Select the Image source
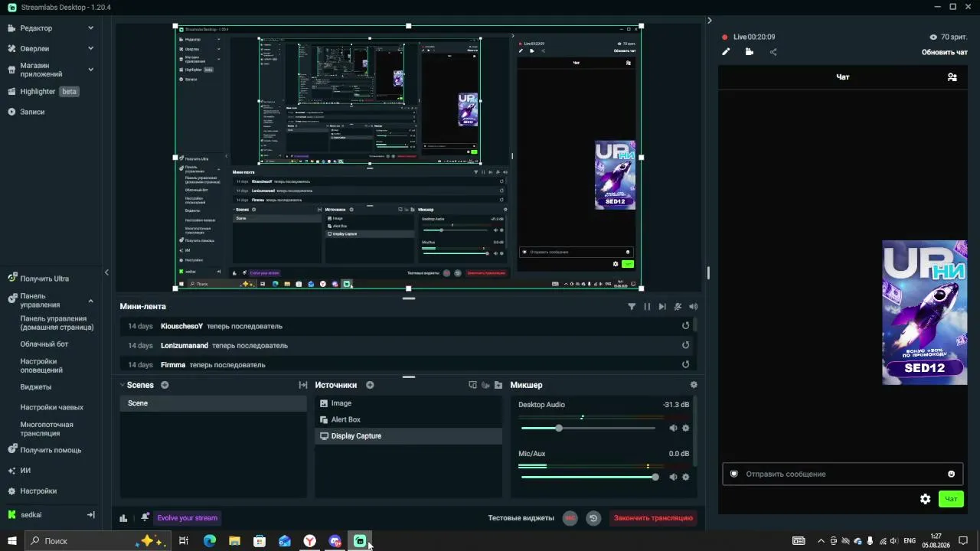980x551 pixels. pyautogui.click(x=408, y=403)
